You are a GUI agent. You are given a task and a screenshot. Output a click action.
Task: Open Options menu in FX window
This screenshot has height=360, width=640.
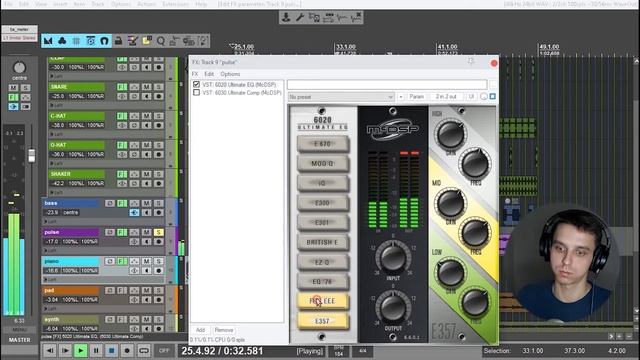[230, 74]
